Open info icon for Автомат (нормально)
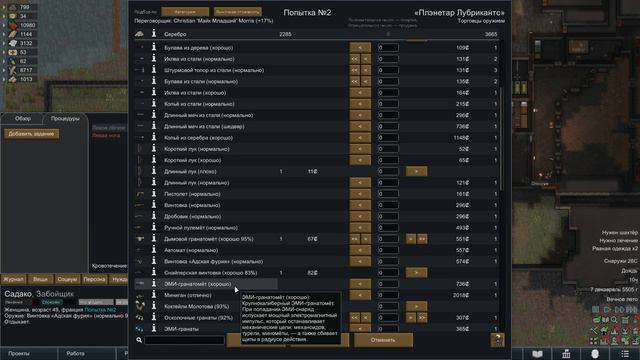 (154, 250)
